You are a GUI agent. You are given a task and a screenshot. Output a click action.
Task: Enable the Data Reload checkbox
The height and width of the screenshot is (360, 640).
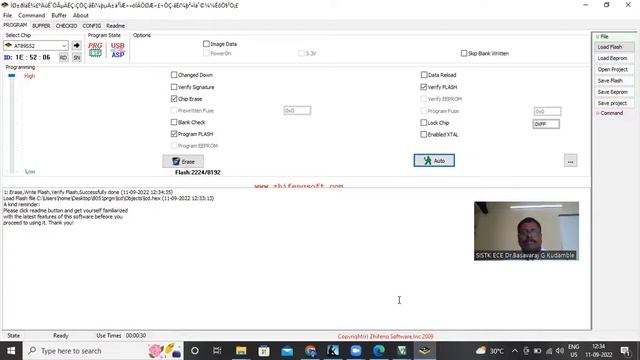click(x=424, y=75)
